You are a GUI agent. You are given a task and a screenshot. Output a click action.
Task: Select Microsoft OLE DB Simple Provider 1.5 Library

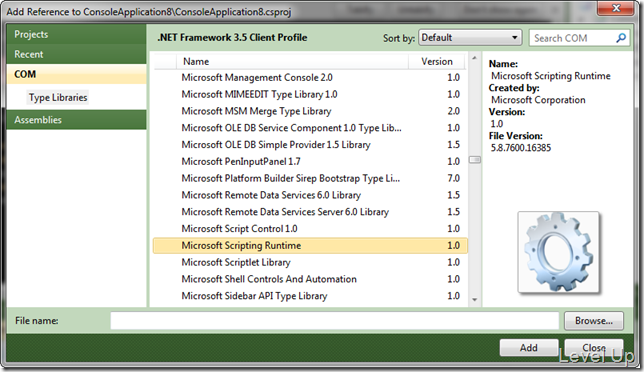(310, 145)
